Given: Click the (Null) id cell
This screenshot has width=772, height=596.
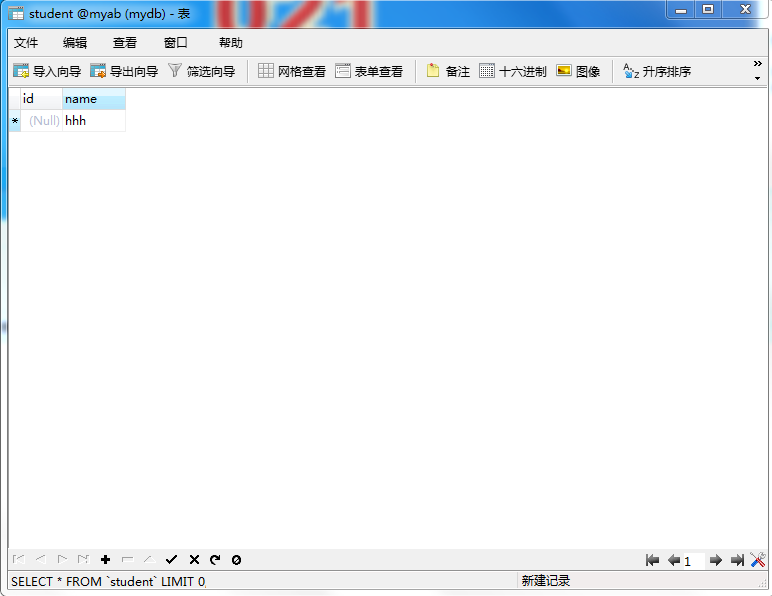Looking at the screenshot, I should click(x=41, y=121).
